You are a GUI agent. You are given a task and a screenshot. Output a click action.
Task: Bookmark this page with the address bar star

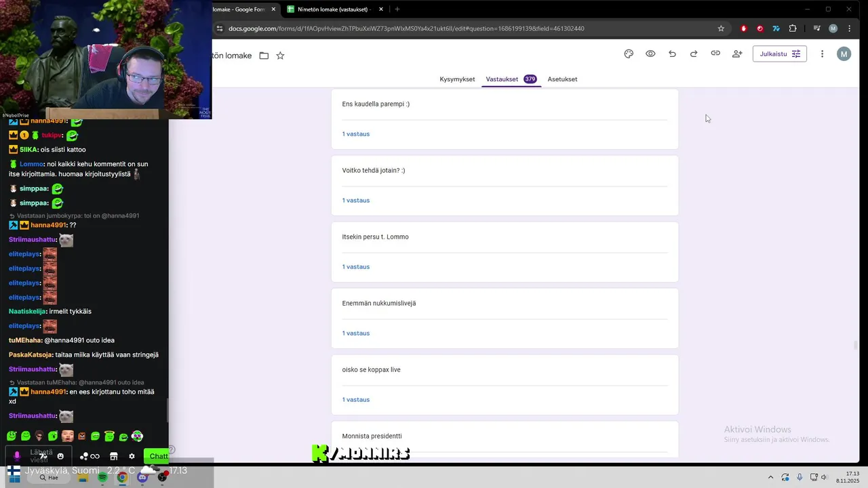point(721,28)
